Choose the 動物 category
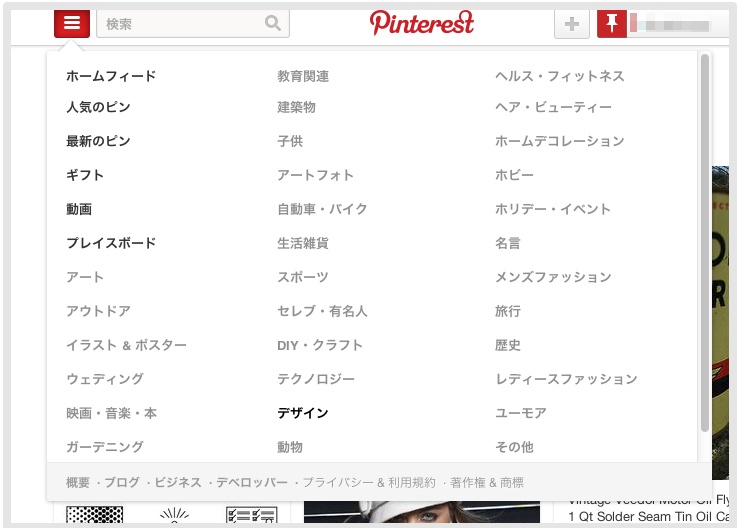742x528 pixels. coord(290,447)
